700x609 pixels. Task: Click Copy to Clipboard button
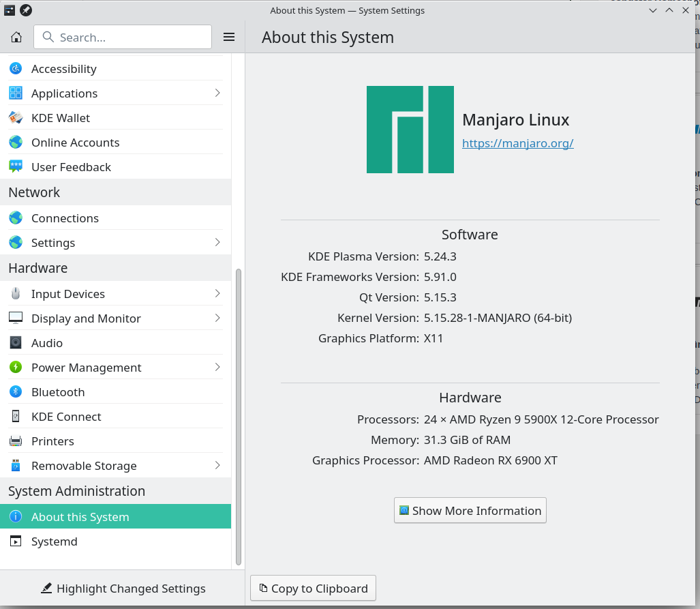pos(313,588)
